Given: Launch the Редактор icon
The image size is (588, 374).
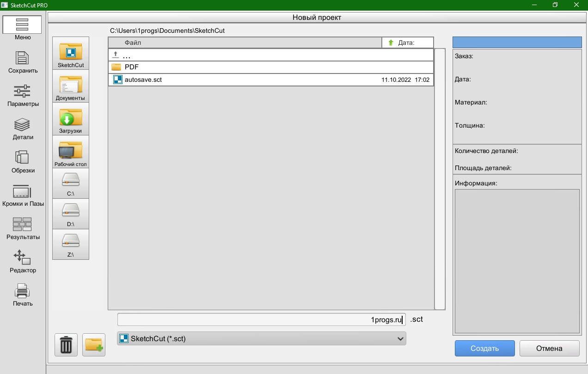Looking at the screenshot, I should click(22, 258).
